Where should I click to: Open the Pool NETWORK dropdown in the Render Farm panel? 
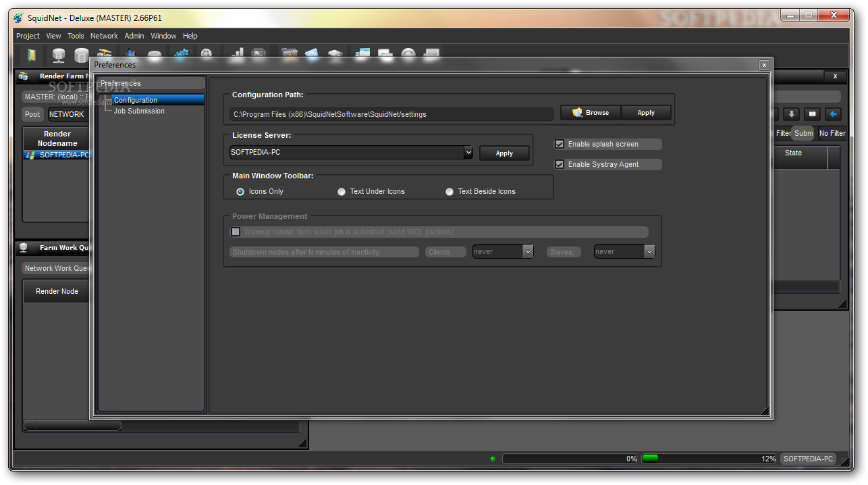click(68, 114)
